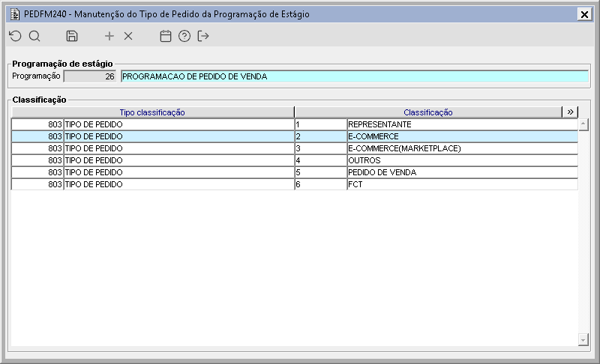Save changes with the floppy disk icon
The image size is (600, 364).
pos(72,36)
